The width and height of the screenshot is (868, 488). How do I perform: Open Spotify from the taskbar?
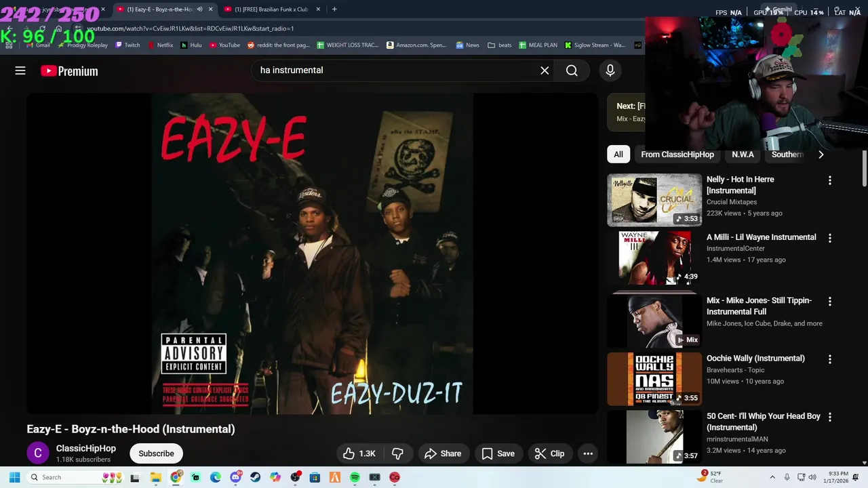pos(355,477)
